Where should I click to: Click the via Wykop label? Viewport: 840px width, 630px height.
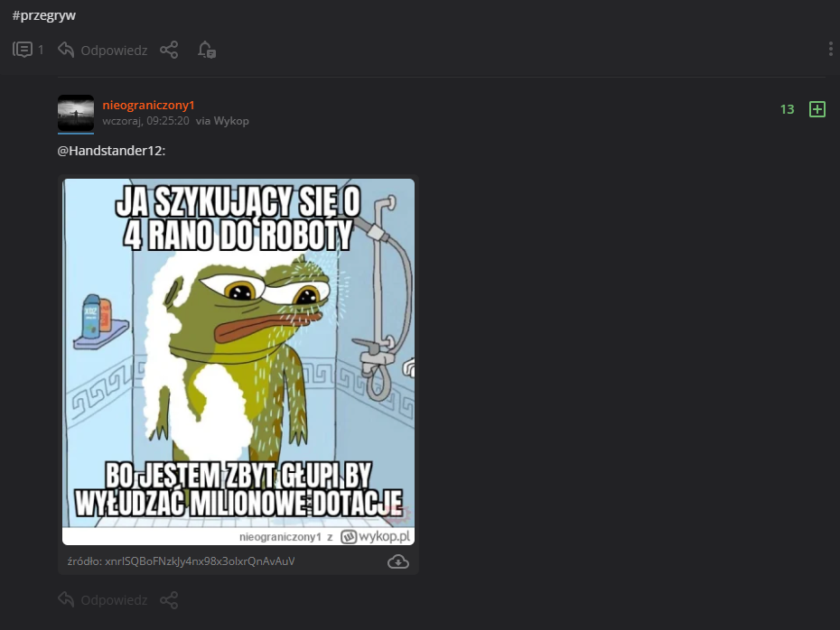(x=222, y=121)
